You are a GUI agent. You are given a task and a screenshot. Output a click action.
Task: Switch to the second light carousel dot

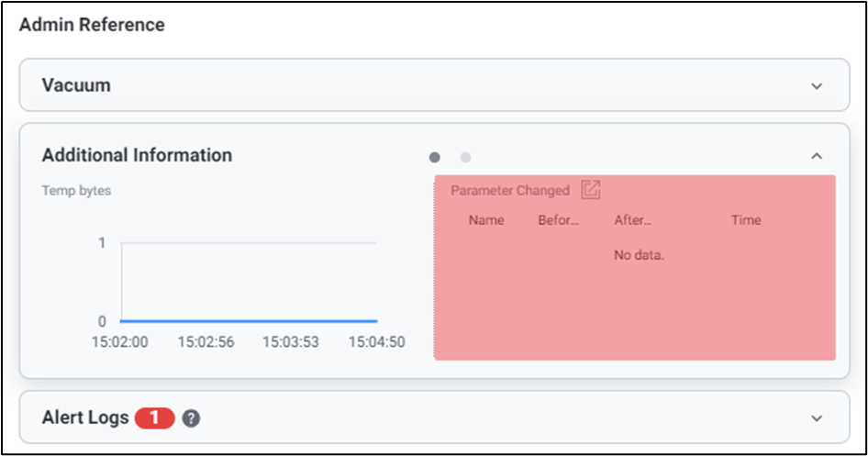(465, 157)
